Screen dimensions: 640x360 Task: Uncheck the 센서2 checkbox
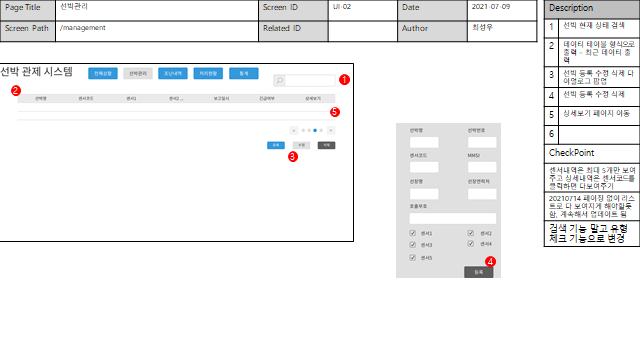click(471, 233)
